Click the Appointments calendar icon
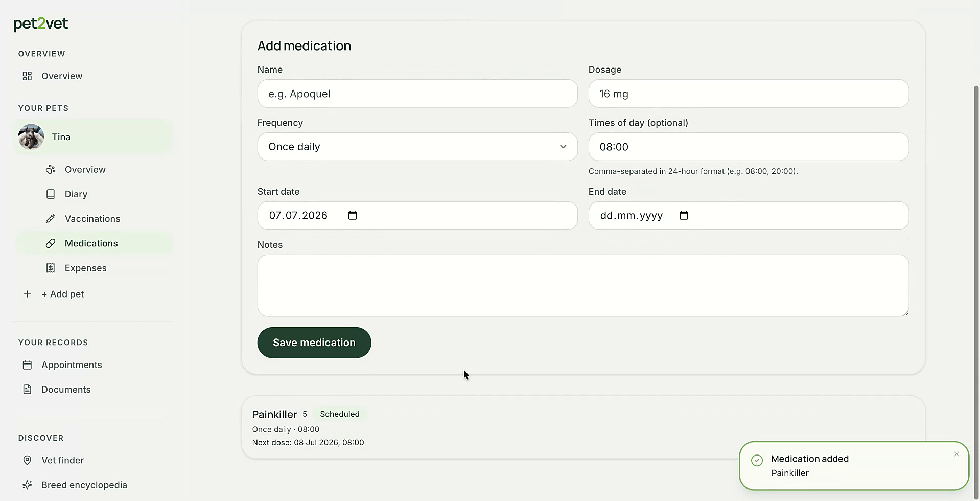Screen dimensions: 980x501 pyautogui.click(x=27, y=365)
